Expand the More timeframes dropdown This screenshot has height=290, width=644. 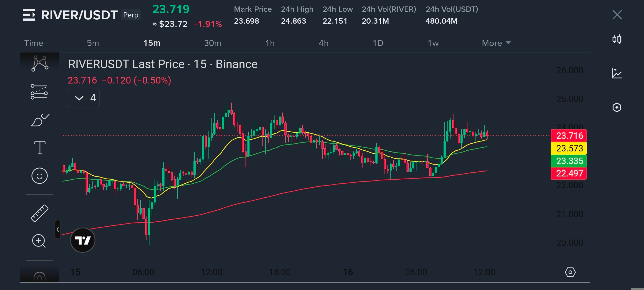[x=496, y=43]
